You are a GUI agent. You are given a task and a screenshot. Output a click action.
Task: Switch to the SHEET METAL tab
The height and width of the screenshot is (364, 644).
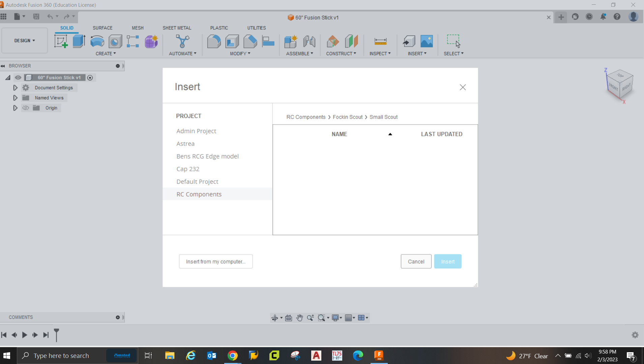(177, 28)
